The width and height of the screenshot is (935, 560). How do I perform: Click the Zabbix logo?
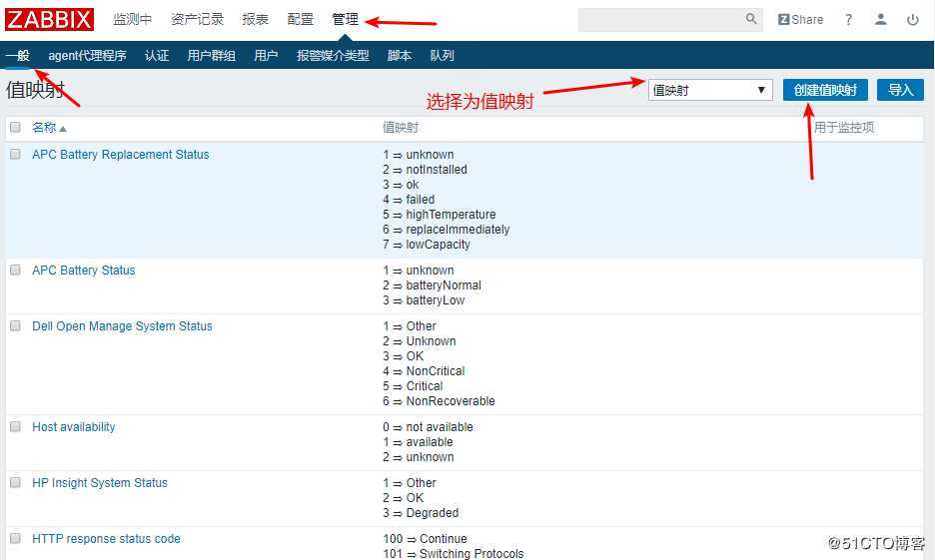pyautogui.click(x=50, y=19)
